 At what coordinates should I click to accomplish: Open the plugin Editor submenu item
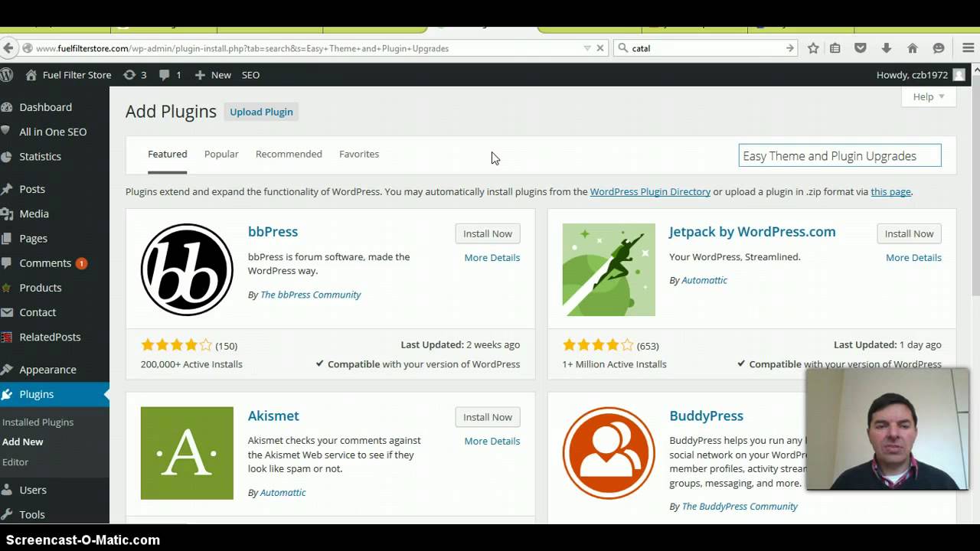click(x=15, y=462)
